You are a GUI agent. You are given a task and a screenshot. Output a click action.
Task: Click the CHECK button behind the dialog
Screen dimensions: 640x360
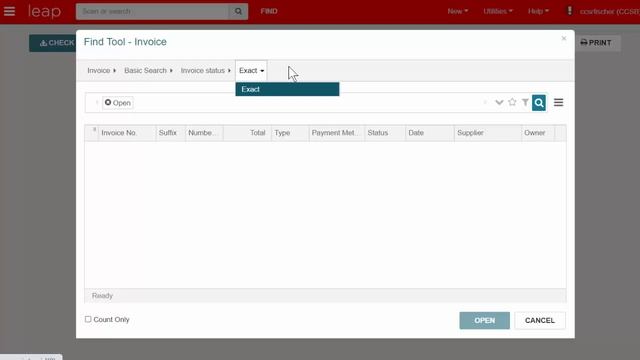pyautogui.click(x=53, y=43)
